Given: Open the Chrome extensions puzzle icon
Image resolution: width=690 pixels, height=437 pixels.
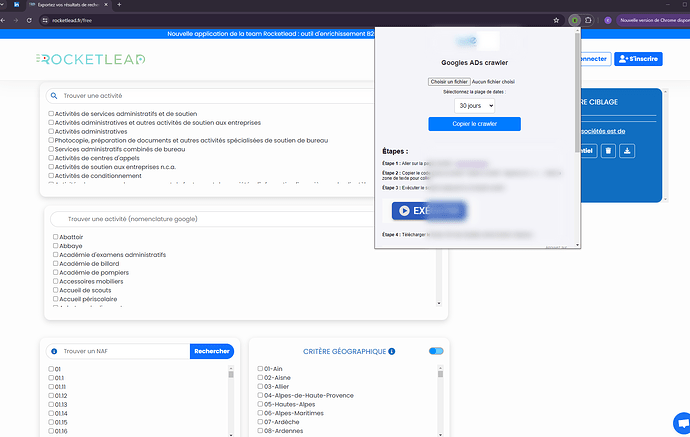Looking at the screenshot, I should [588, 20].
